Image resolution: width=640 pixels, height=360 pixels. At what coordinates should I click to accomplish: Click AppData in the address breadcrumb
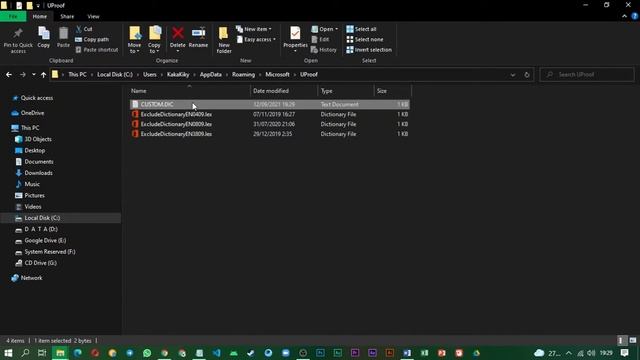211,75
